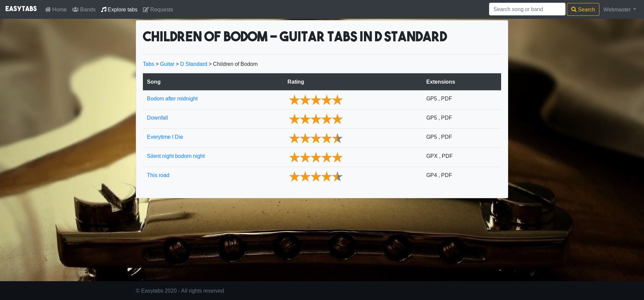Viewport: 644px width, 300px height.
Task: Expand the Webmaster account dropdown
Action: pyautogui.click(x=619, y=9)
